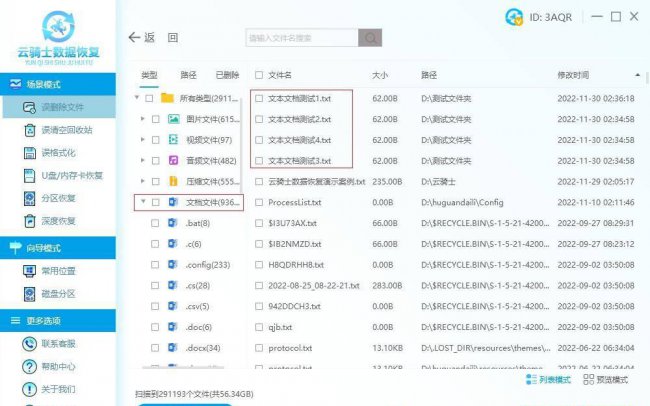The width and height of the screenshot is (650, 406).
Task: Switch to the 路径 tab
Action: [188, 75]
